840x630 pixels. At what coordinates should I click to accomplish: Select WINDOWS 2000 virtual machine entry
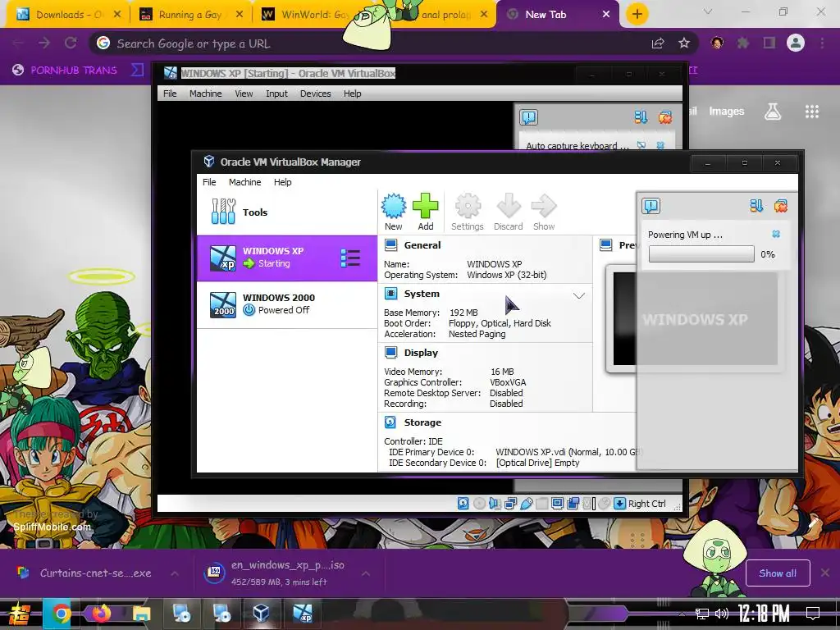click(286, 304)
